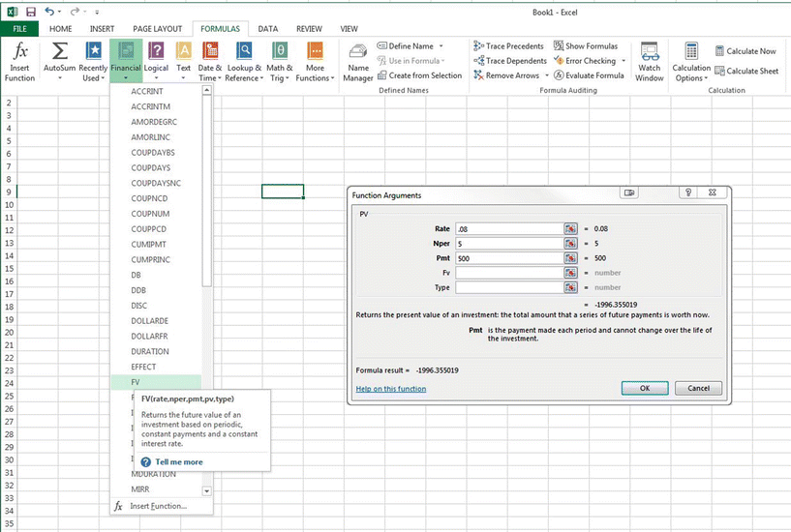Image resolution: width=791 pixels, height=532 pixels.
Task: Switch to the INSERT tab
Action: (102, 29)
